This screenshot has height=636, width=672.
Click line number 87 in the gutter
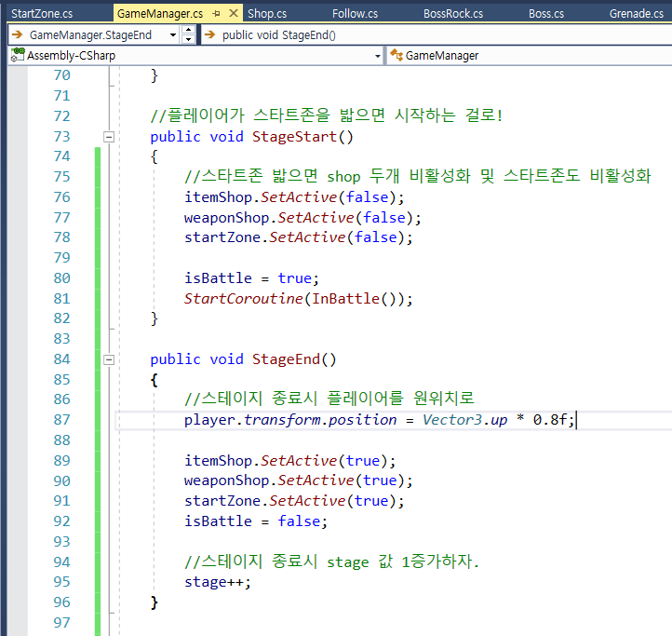click(61, 420)
